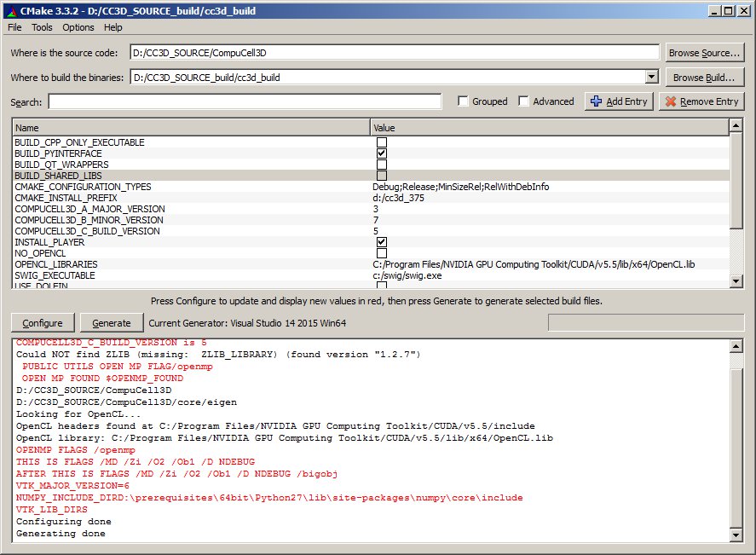Open the Options menu
Viewport: 756px width, 555px height.
point(78,27)
